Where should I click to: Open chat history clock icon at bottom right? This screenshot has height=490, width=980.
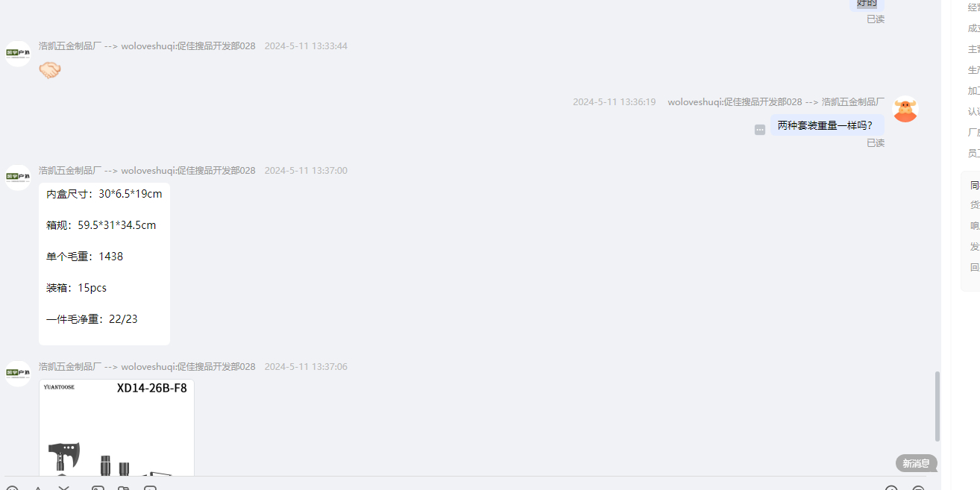[891, 489]
